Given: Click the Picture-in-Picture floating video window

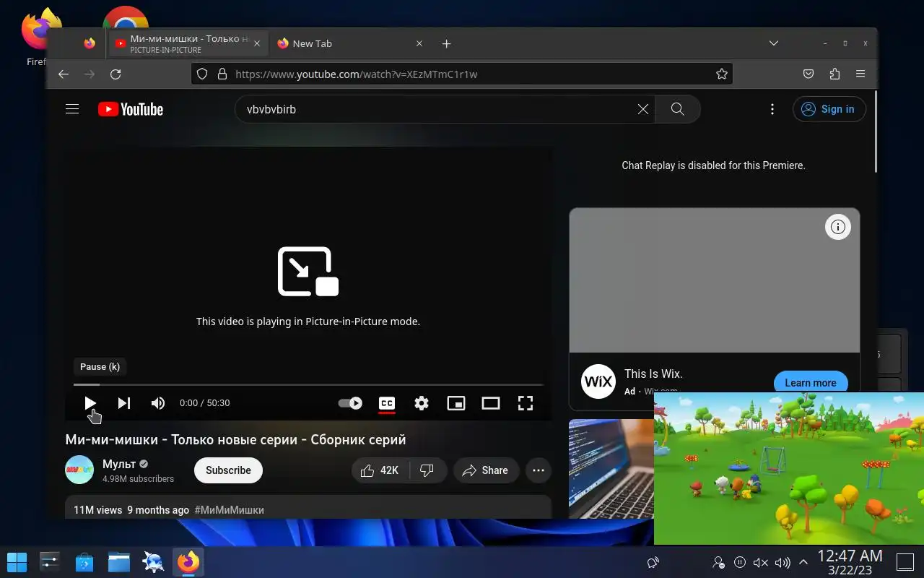Looking at the screenshot, I should point(789,468).
